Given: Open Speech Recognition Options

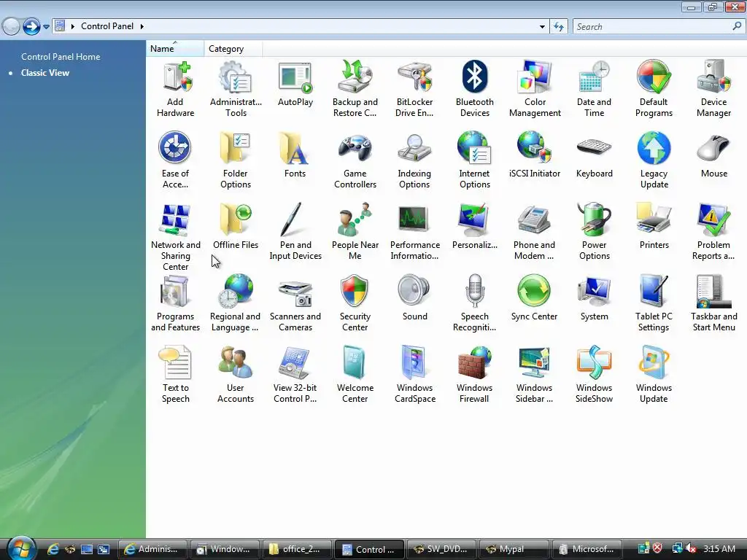Looking at the screenshot, I should 474,303.
